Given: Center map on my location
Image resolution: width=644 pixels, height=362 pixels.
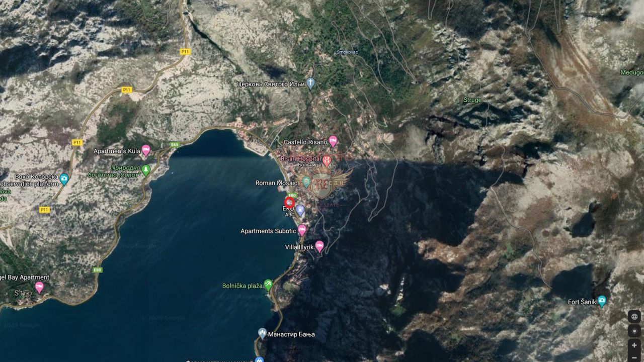Looking at the screenshot, I should click(634, 331).
